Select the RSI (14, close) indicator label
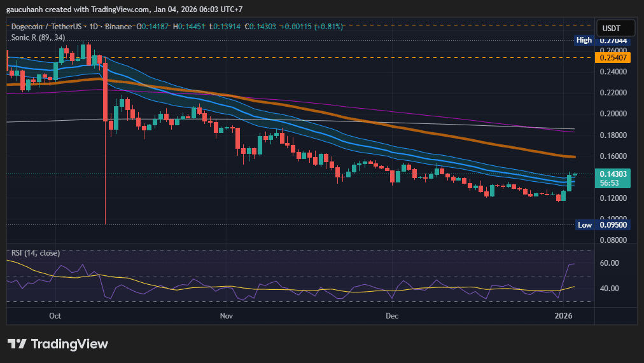 click(x=35, y=253)
